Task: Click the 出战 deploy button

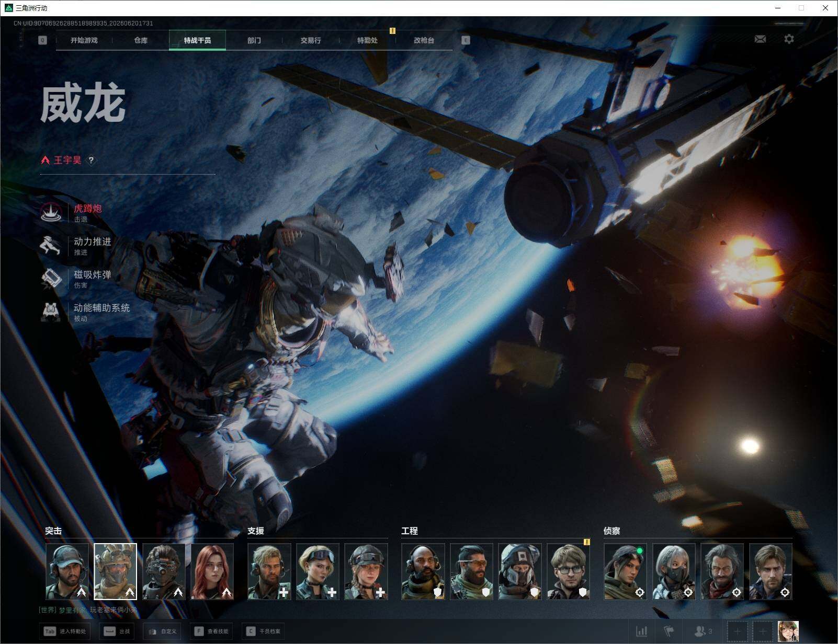Action: (x=117, y=631)
